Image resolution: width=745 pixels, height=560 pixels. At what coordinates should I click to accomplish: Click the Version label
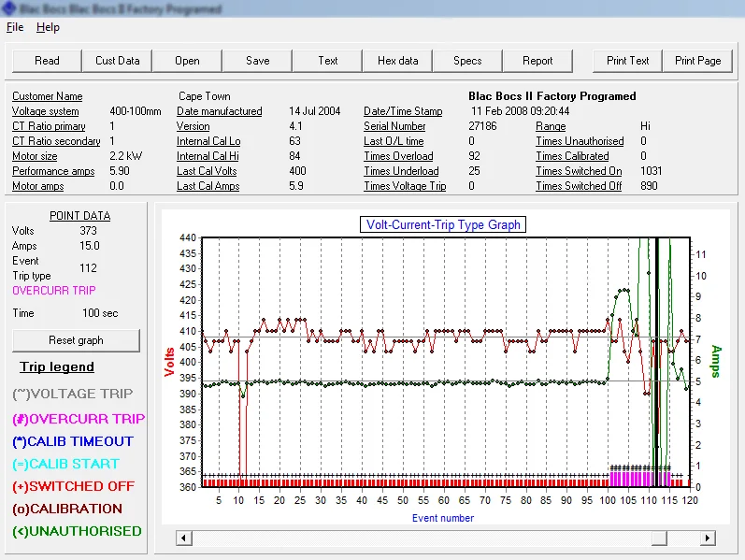pyautogui.click(x=193, y=126)
